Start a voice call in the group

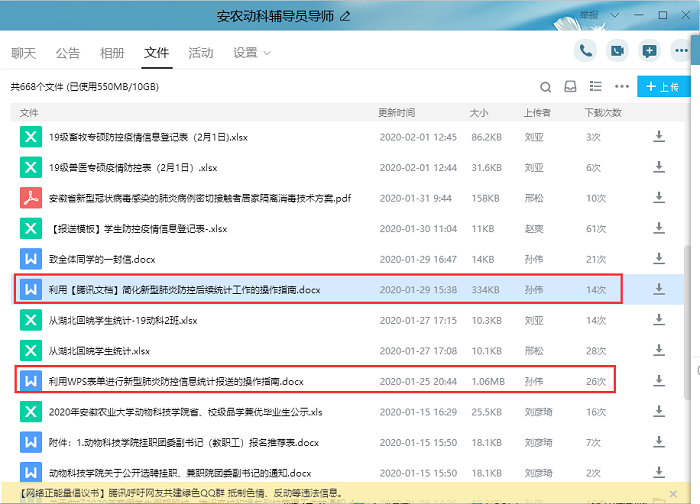[586, 51]
